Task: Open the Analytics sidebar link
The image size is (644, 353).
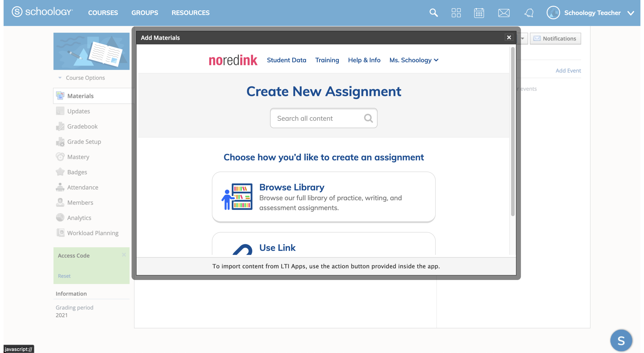Action: tap(79, 218)
